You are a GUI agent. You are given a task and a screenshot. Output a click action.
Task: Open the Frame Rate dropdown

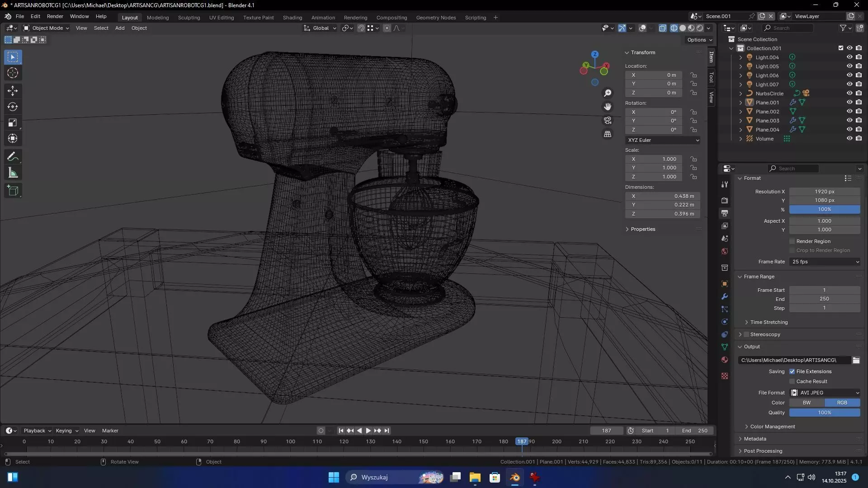[x=825, y=262]
